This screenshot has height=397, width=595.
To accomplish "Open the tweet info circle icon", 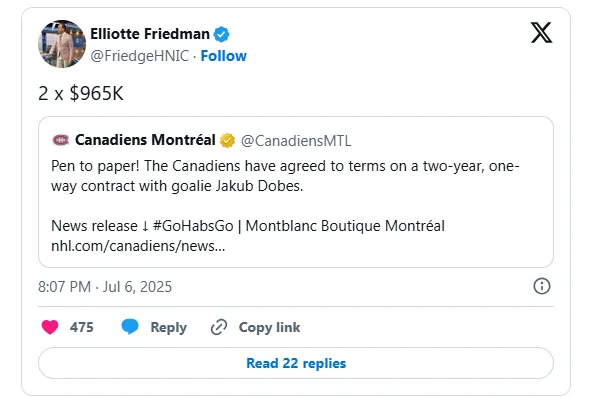I will click(x=541, y=286).
